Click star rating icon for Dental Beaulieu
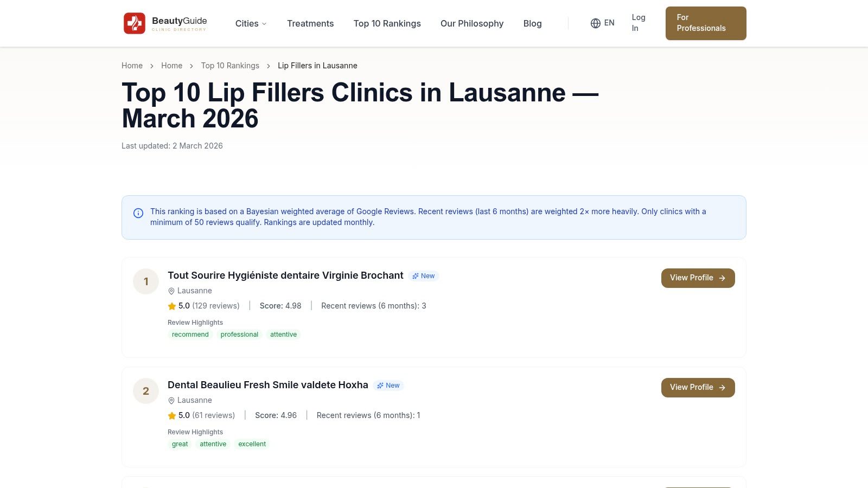Screen dimensions: 868x488 [x=172, y=416]
